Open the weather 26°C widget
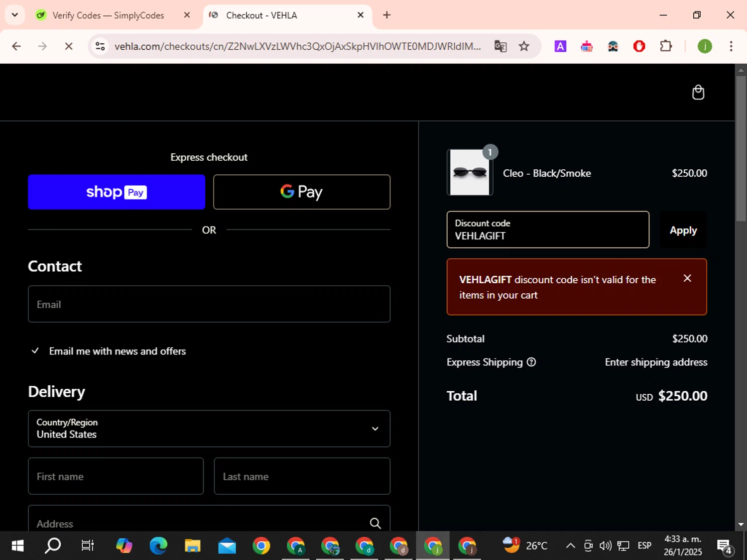Viewport: 747px width, 560px height. [x=525, y=546]
